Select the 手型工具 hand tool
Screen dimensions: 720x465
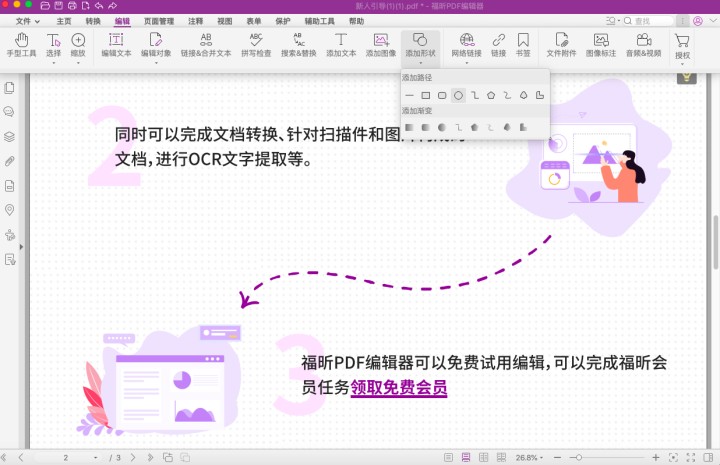pyautogui.click(x=21, y=45)
